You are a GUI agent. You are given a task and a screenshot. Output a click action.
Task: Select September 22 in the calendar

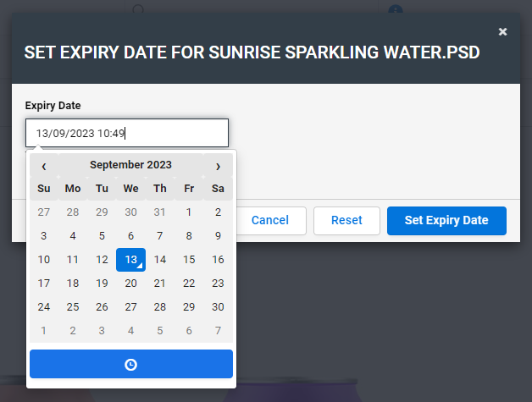tap(189, 284)
